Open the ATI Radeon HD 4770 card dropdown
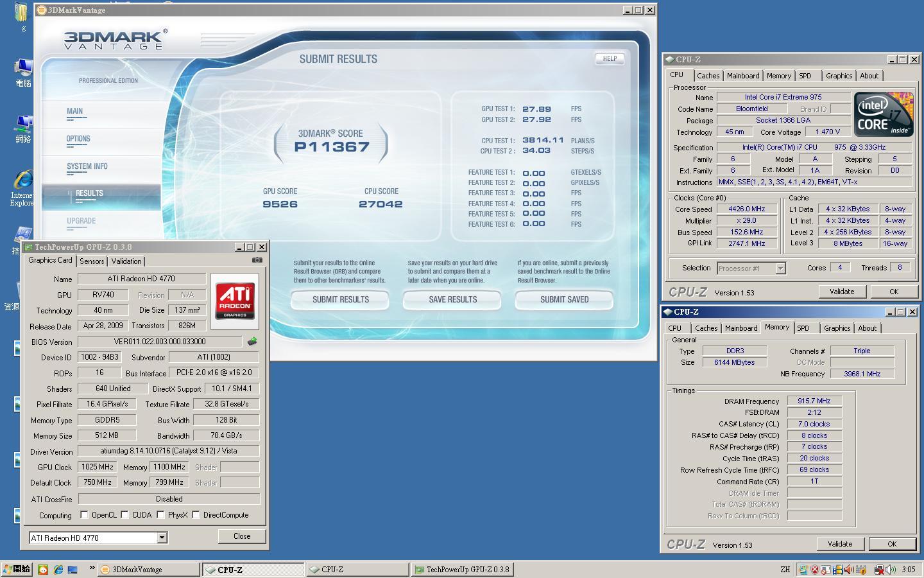924x578 pixels. point(162,538)
